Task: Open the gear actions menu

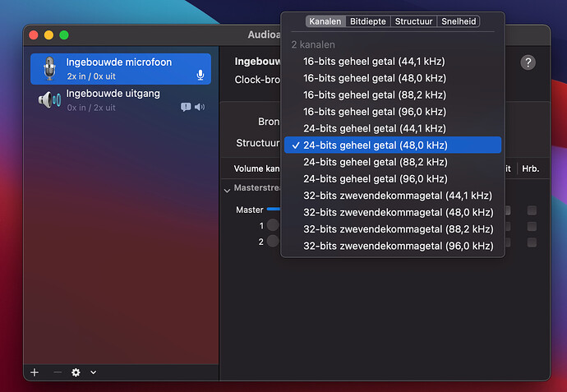Action: tap(76, 372)
